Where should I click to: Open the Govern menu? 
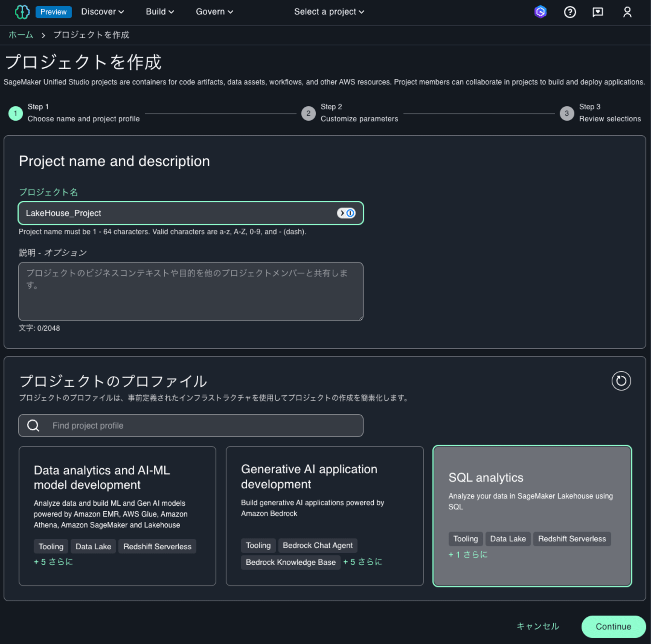click(214, 12)
